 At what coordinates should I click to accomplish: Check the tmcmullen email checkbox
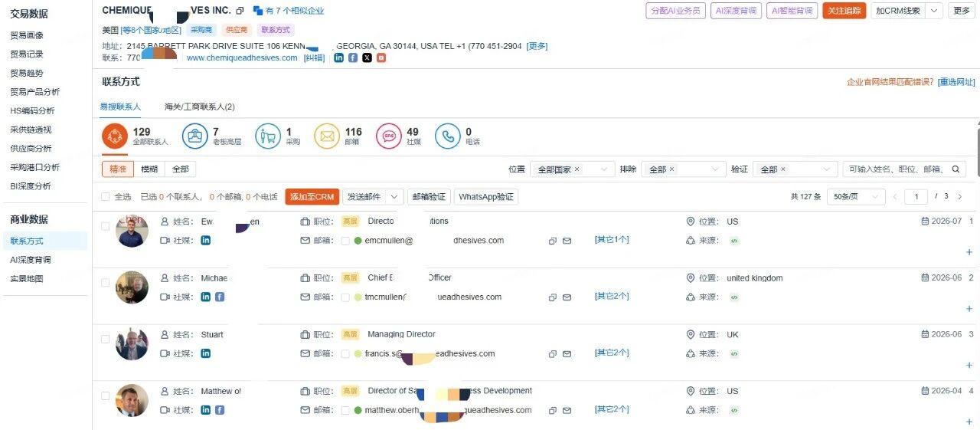(x=345, y=297)
